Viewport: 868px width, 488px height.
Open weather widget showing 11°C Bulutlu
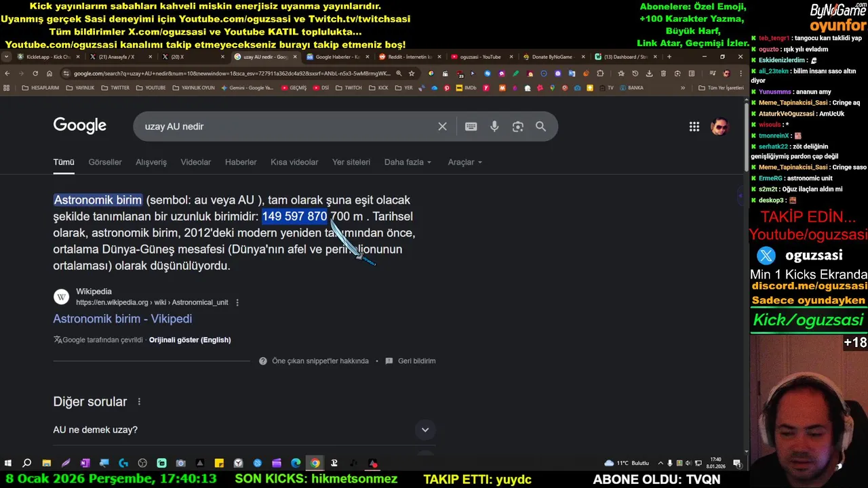pos(627,463)
